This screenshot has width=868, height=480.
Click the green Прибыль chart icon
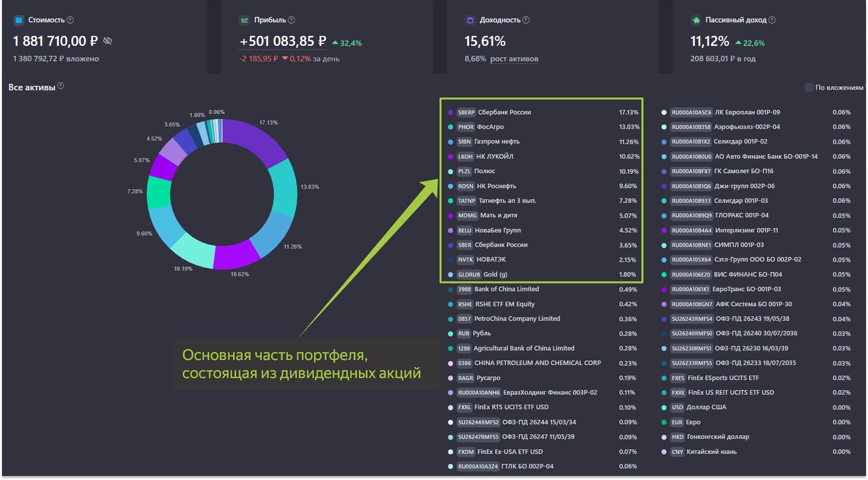(x=244, y=20)
